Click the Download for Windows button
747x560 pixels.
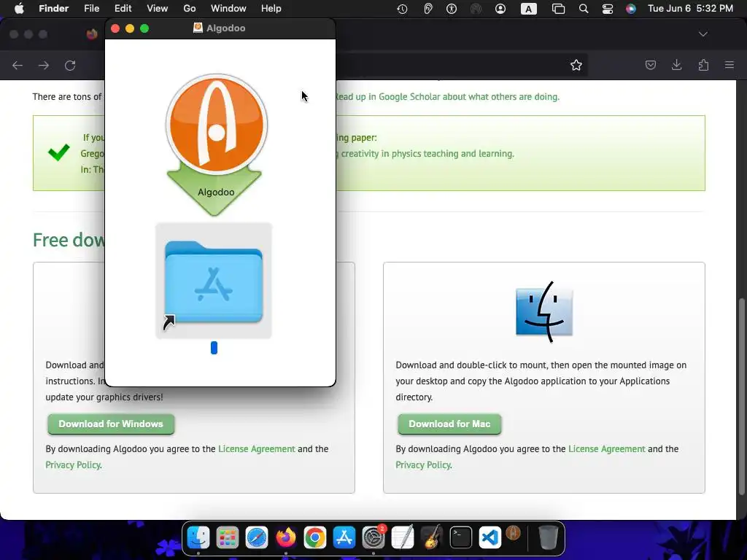(x=111, y=424)
